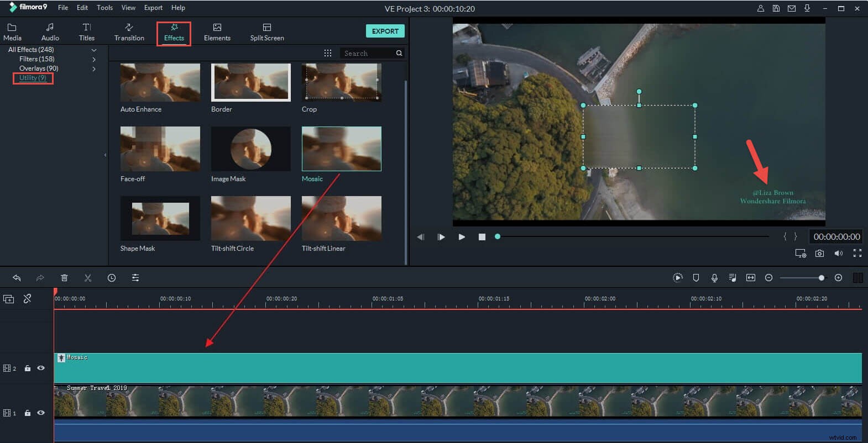Open the edit adjustments sliders icon
This screenshot has width=868, height=443.
tap(135, 278)
